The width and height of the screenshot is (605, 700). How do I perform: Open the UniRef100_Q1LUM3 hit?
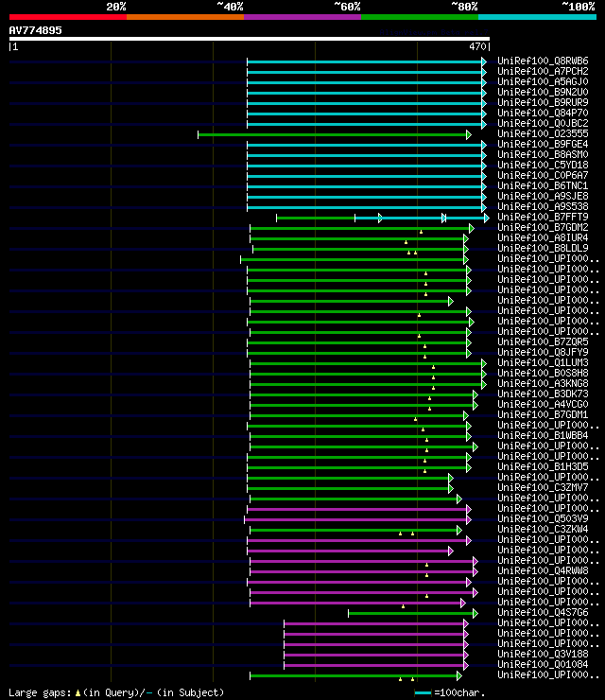click(x=543, y=362)
